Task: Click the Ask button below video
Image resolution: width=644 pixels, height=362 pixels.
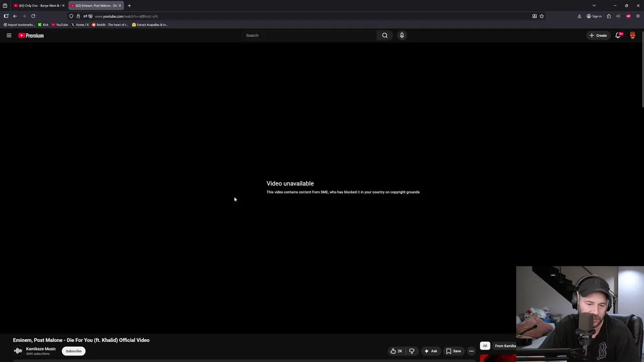Action: 430,351
